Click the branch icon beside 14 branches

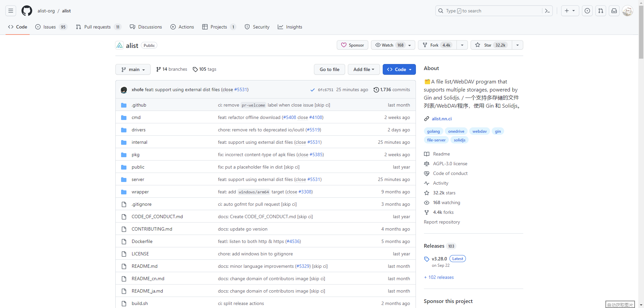(159, 69)
